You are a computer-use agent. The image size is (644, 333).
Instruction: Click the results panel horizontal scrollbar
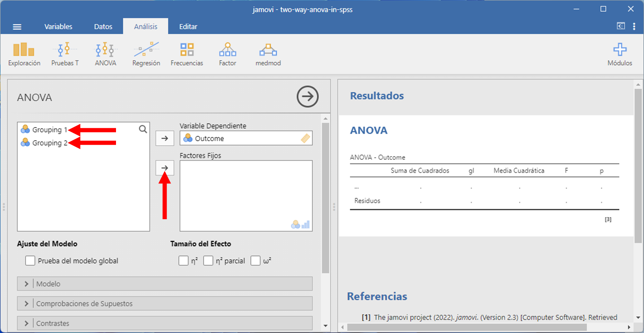(x=467, y=327)
